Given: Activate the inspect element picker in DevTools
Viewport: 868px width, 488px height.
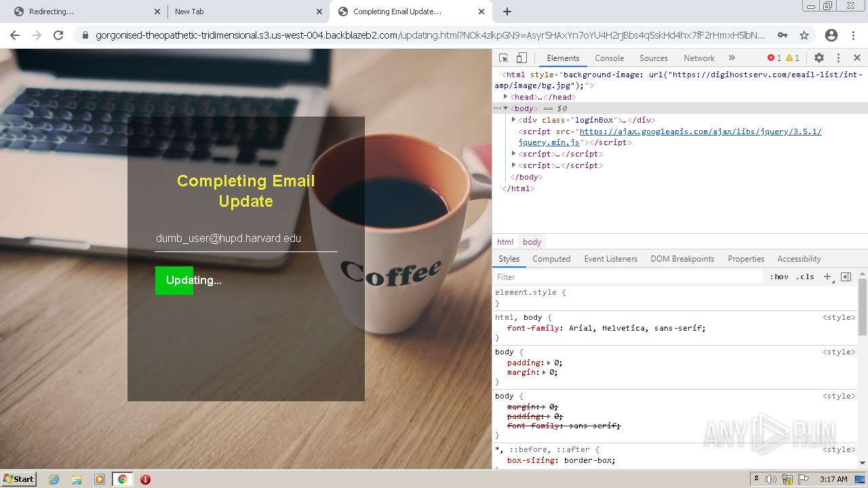Looking at the screenshot, I should pyautogui.click(x=503, y=58).
